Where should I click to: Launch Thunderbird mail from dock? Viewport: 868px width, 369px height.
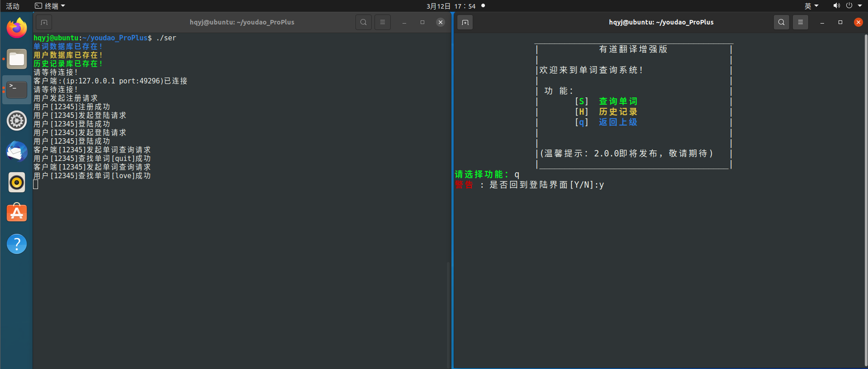pos(17,151)
